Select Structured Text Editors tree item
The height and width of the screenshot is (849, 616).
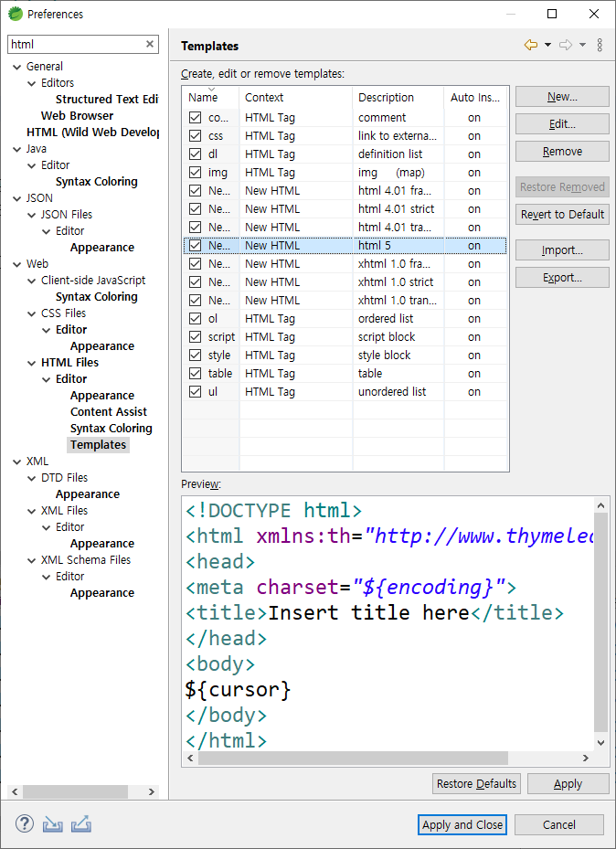(107, 99)
